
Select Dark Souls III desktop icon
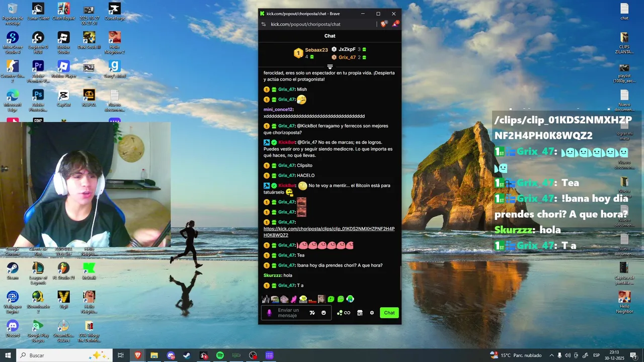pos(89,40)
